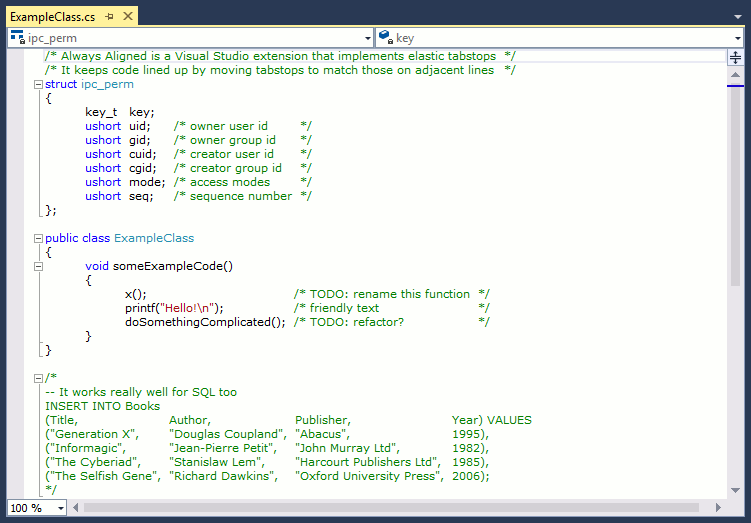The image size is (751, 523).
Task: Click the horizontal scrollbar thumb
Action: point(391,507)
